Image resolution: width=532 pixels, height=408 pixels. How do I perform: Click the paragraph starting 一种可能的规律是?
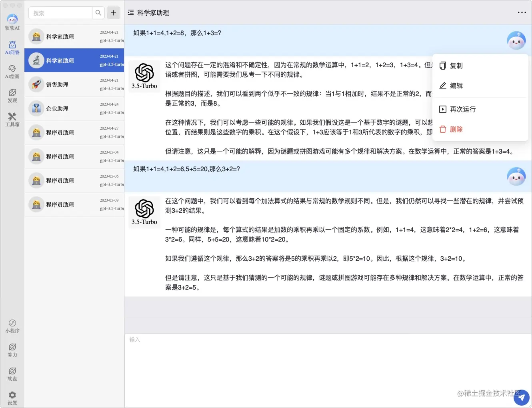(342, 234)
